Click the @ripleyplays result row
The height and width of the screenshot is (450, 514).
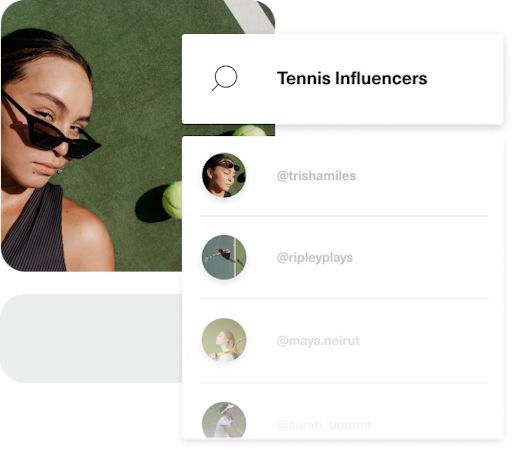click(x=344, y=257)
